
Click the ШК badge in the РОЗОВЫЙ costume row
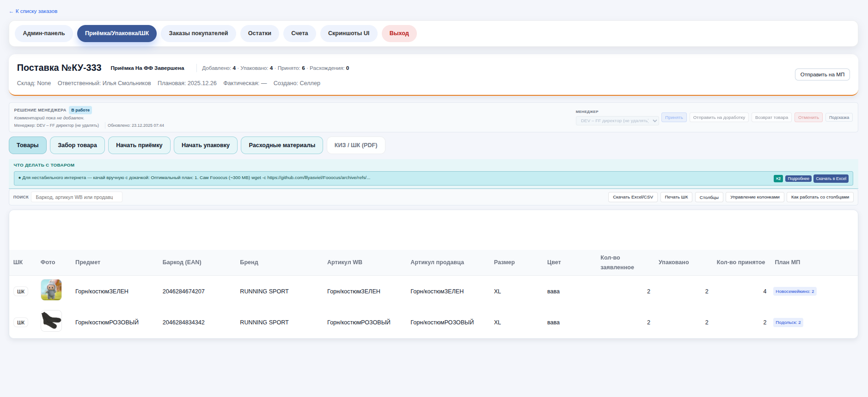pyautogui.click(x=21, y=323)
